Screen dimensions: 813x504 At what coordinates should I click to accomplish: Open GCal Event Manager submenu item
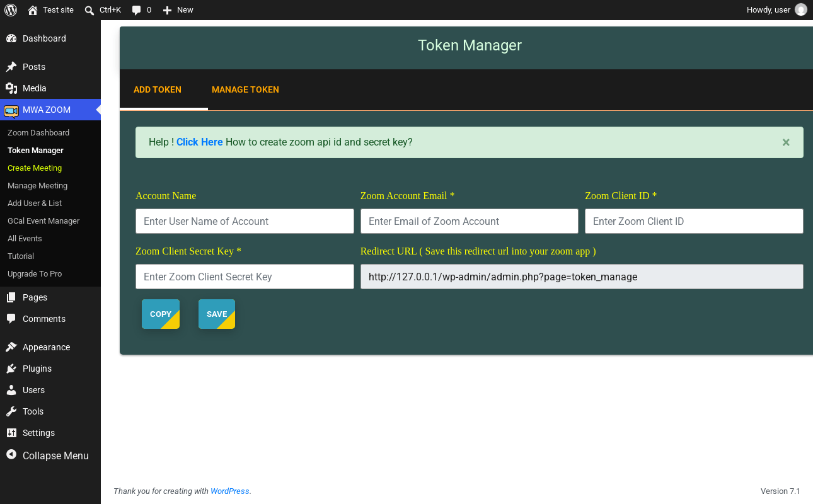43,221
